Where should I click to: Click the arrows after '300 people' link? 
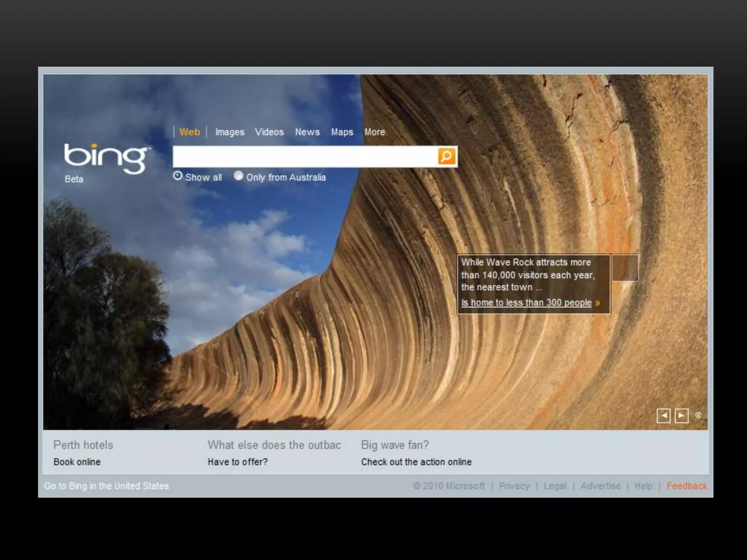[597, 303]
